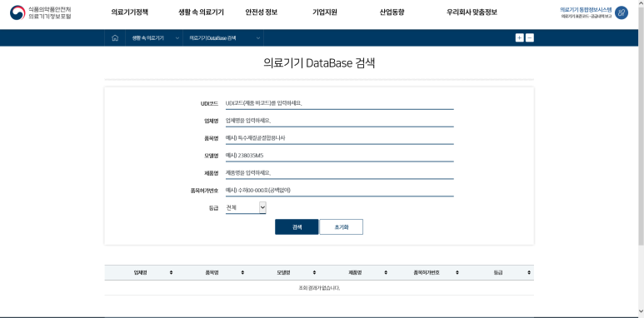The height and width of the screenshot is (318, 644).
Task: Click the plus zoom-in icon
Action: (x=520, y=38)
